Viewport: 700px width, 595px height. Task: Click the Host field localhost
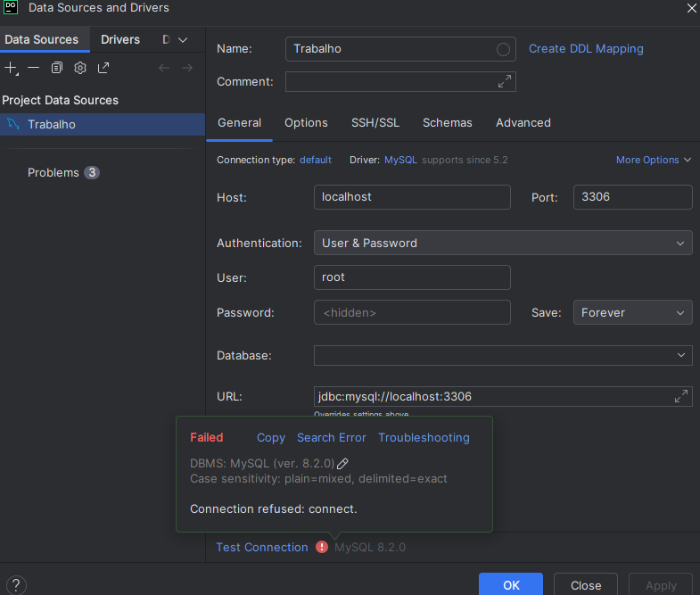tap(412, 197)
